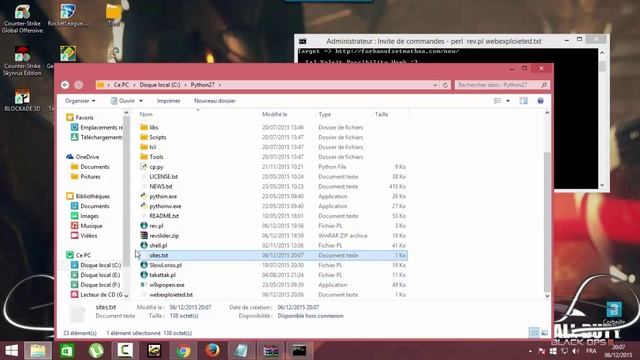
Task: Open Bibliothèques in navigation pane
Action: pyautogui.click(x=88, y=196)
